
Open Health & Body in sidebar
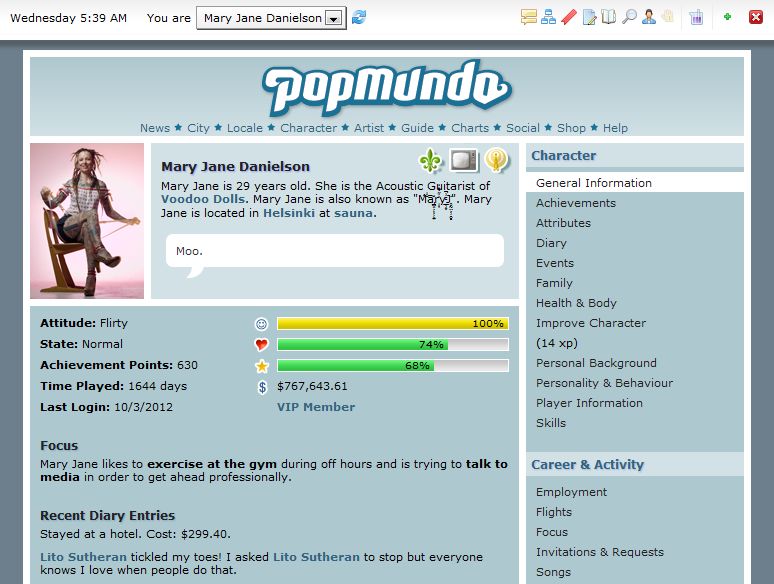577,303
